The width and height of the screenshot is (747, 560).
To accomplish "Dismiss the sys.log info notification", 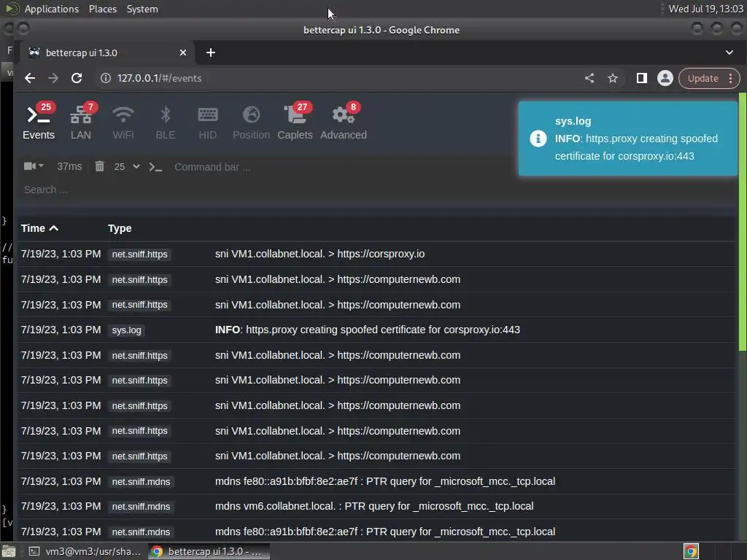I will point(627,139).
